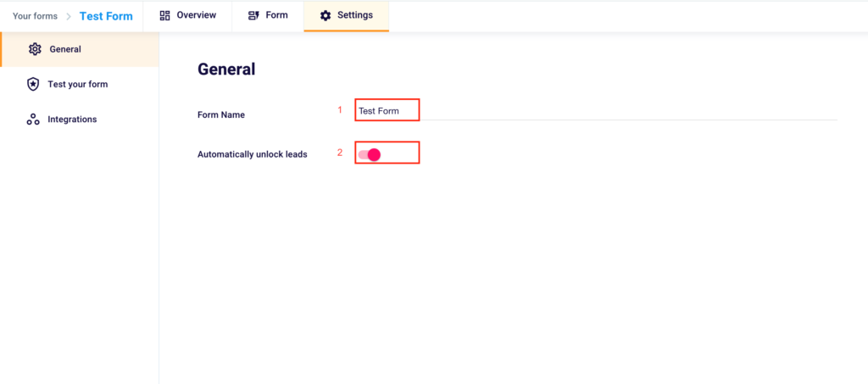868x384 pixels.
Task: Click the sidebar General gear icon
Action: (x=35, y=49)
